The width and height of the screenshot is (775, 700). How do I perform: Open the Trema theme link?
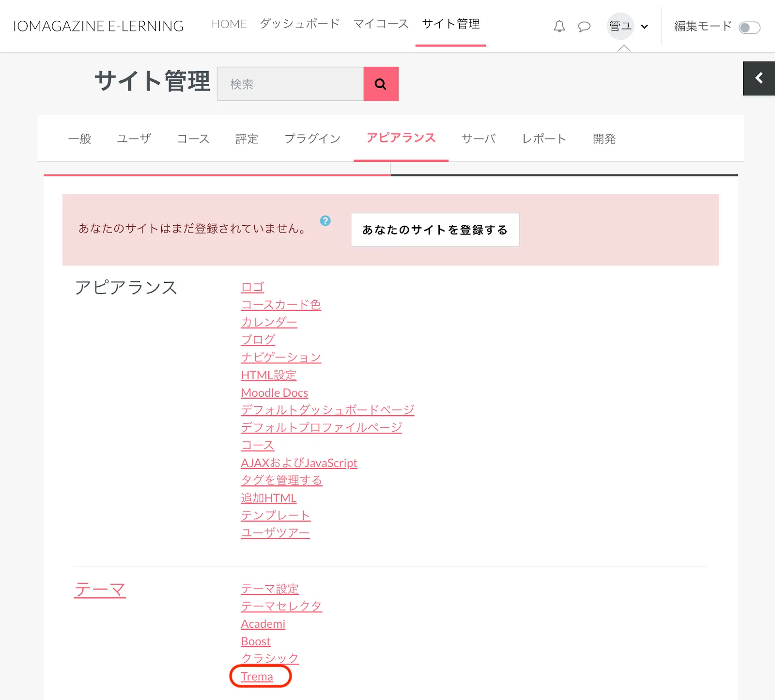coord(257,676)
